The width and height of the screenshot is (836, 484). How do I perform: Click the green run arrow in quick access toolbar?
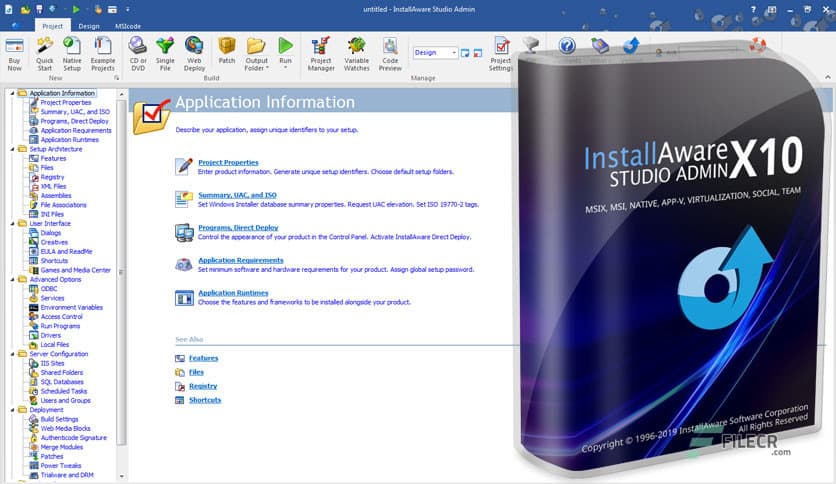pyautogui.click(x=76, y=9)
